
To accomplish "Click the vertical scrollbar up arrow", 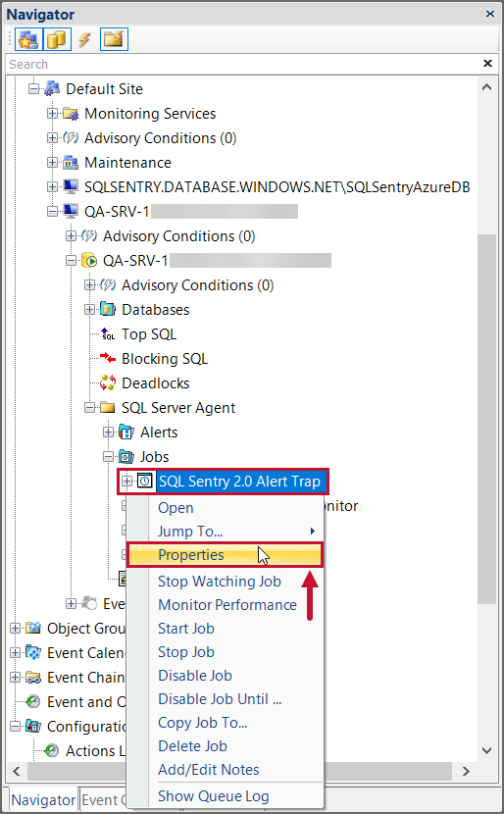I will click(486, 86).
